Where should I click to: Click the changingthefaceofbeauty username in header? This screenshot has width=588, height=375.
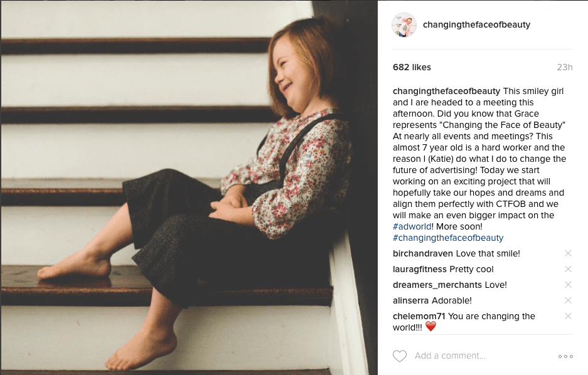(476, 24)
